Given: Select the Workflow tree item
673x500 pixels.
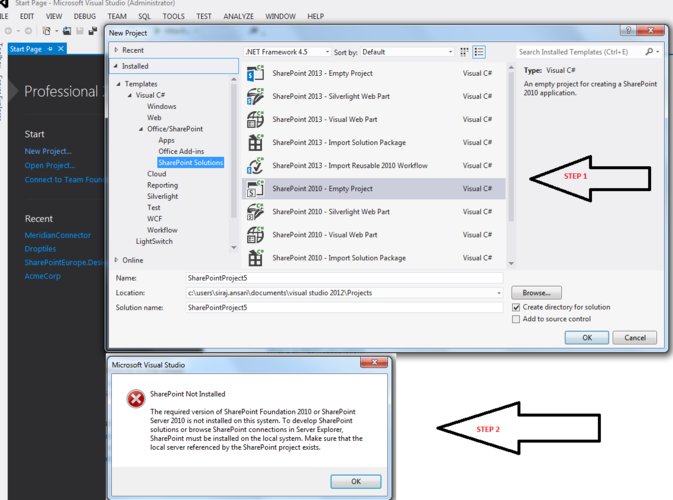Looking at the screenshot, I should tap(162, 230).
